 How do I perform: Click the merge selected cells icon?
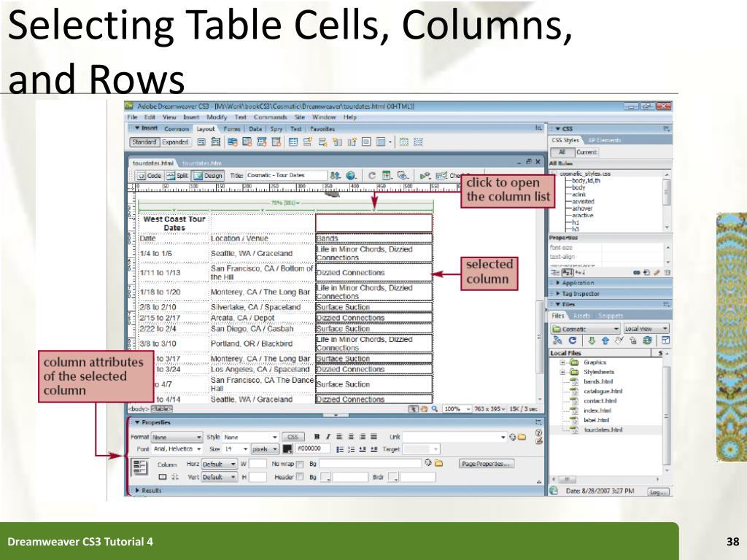point(163,477)
